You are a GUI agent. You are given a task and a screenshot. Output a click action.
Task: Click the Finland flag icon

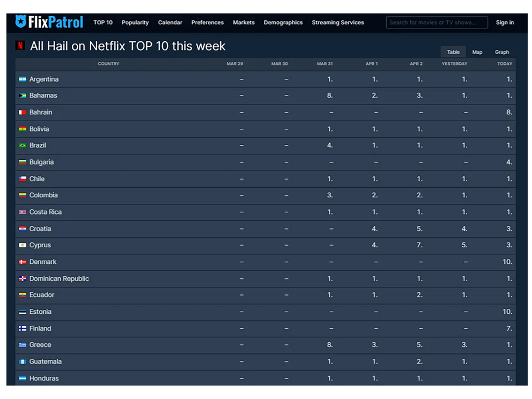click(x=23, y=328)
